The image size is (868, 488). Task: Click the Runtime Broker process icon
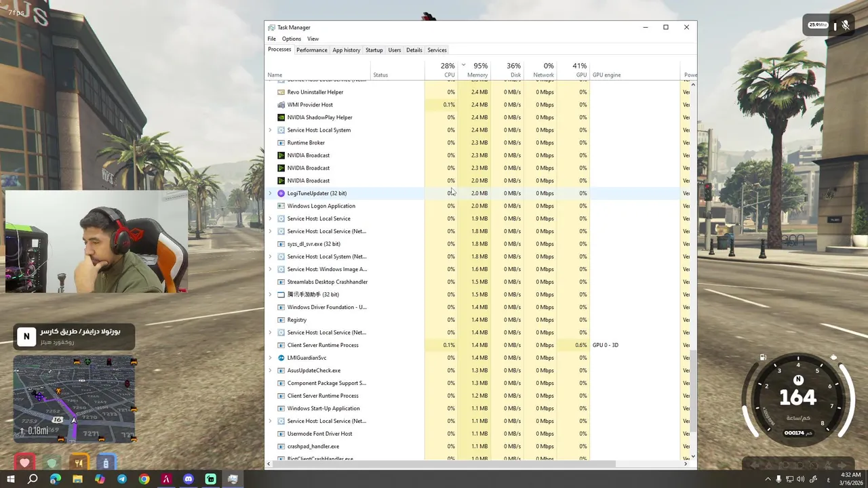point(281,143)
